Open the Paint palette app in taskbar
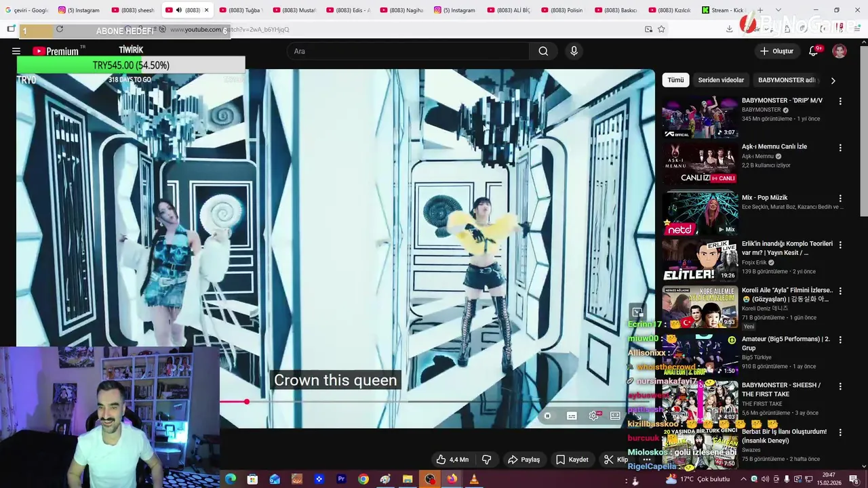 point(385,479)
